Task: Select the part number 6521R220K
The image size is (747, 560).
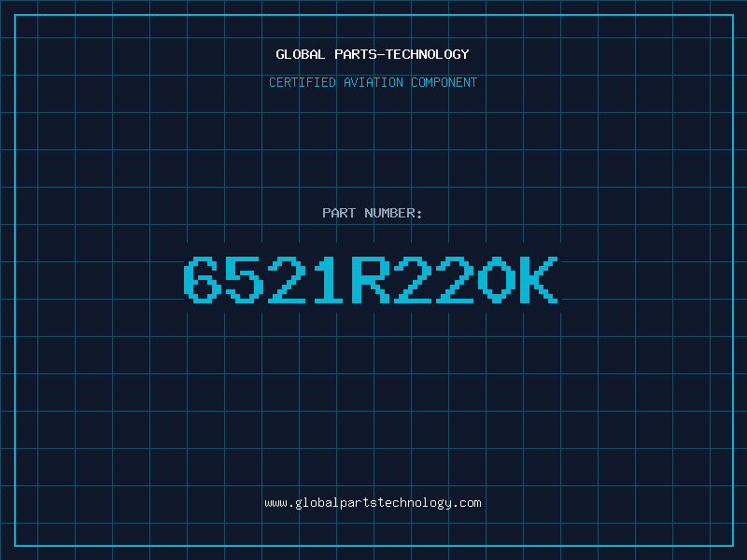Action: point(371,279)
